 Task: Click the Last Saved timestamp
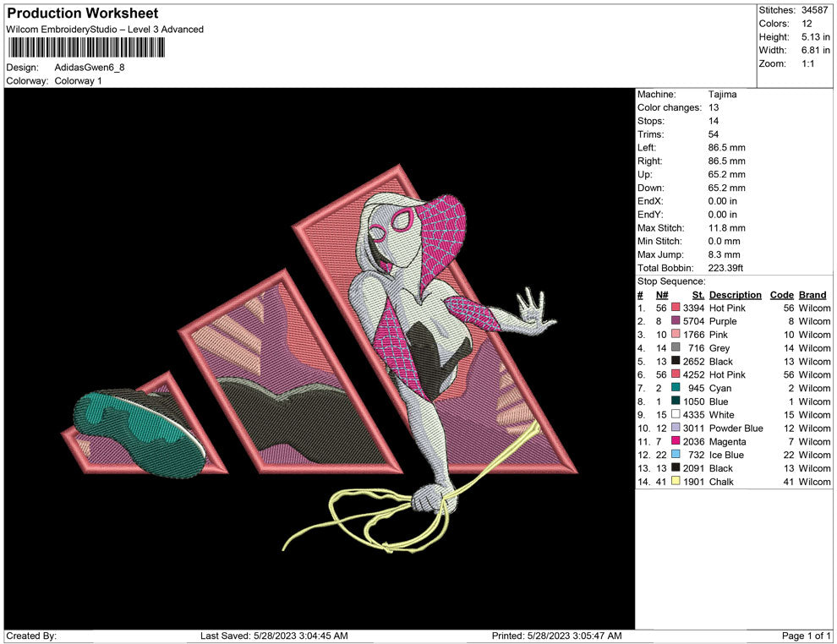(x=275, y=636)
